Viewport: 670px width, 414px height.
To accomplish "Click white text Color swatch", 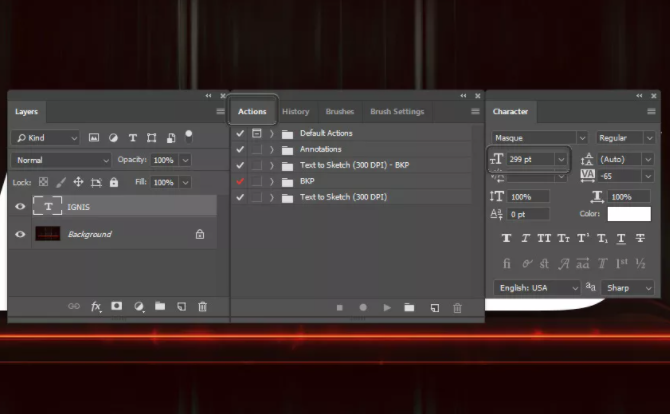I will click(629, 214).
